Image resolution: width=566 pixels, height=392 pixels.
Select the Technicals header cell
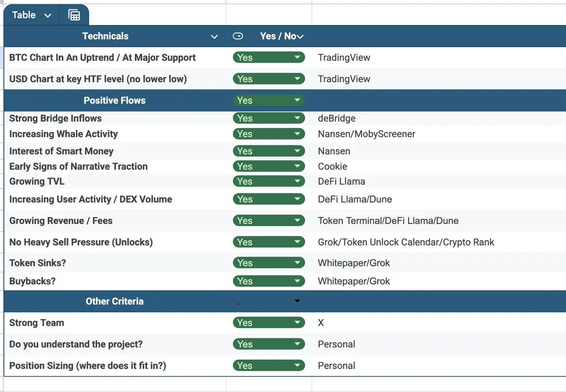tap(106, 36)
